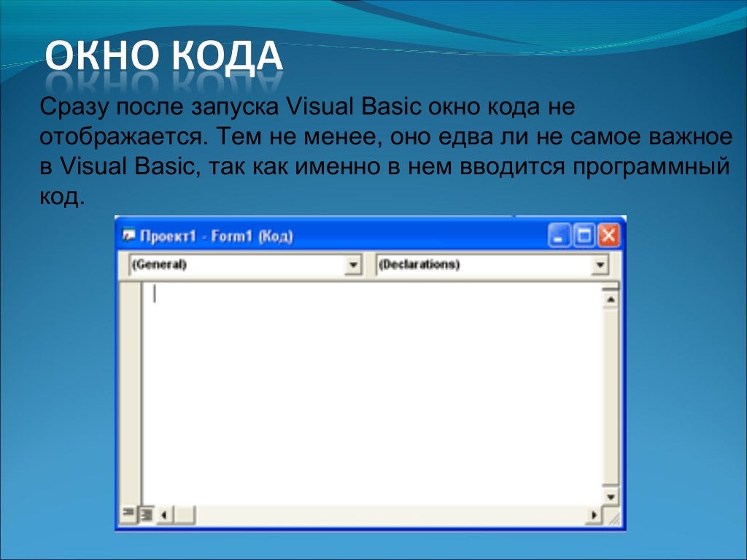Image resolution: width=747 pixels, height=560 pixels.
Task: Click vertical scrollbar up arrow
Action: (x=611, y=300)
